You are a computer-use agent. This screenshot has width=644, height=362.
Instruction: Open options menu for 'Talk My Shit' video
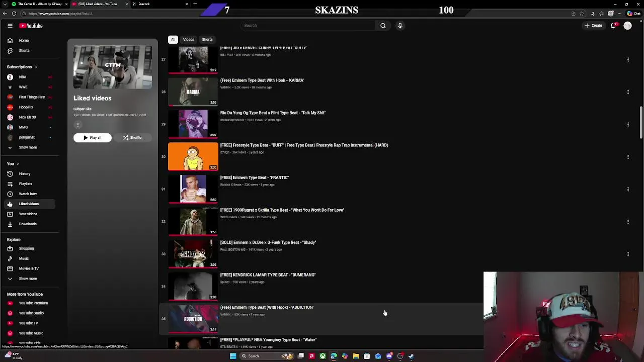[628, 124]
